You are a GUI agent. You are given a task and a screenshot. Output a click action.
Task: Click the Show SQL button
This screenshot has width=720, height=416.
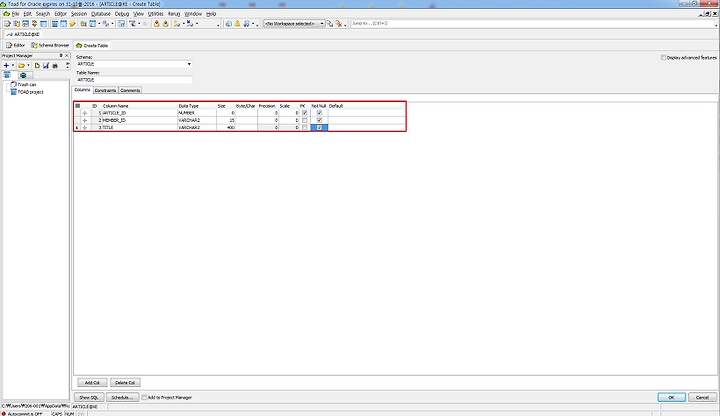tap(89, 398)
